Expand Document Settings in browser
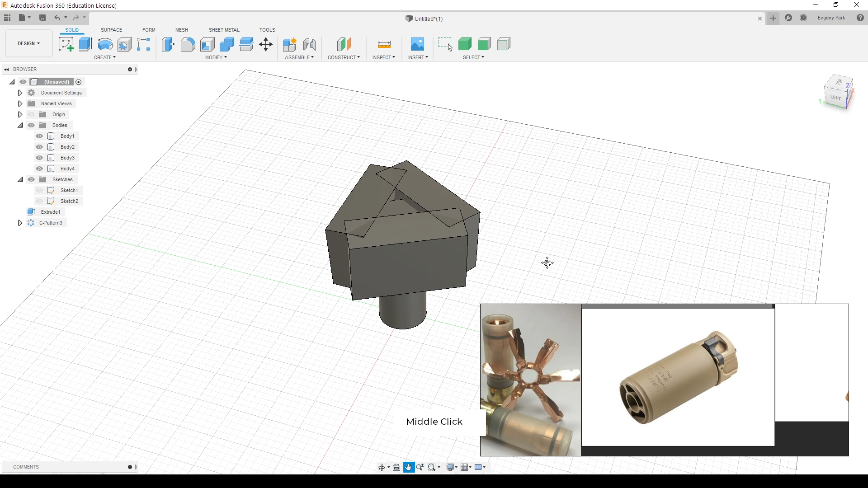The height and width of the screenshot is (488, 868). [x=20, y=92]
